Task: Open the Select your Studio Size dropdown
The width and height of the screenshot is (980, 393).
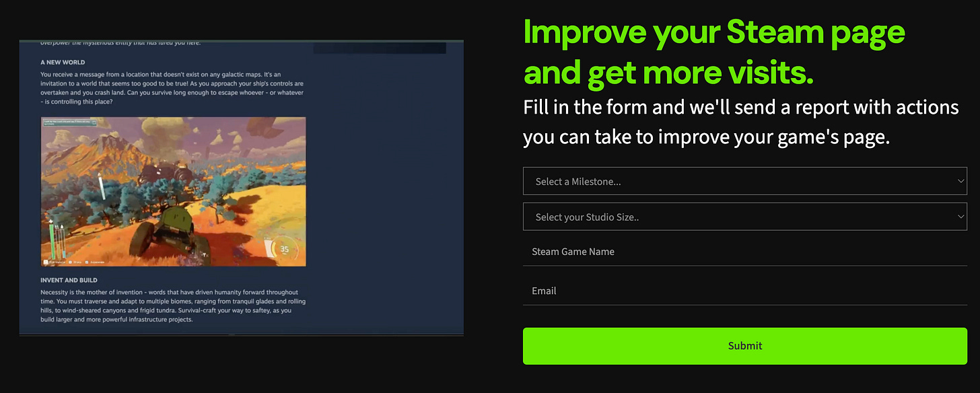Action: click(x=744, y=217)
